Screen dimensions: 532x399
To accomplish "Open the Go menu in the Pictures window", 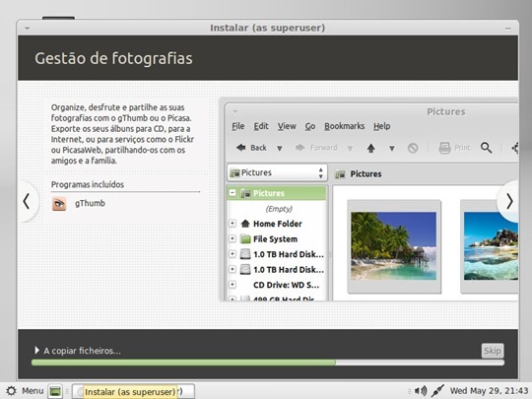I will [310, 126].
